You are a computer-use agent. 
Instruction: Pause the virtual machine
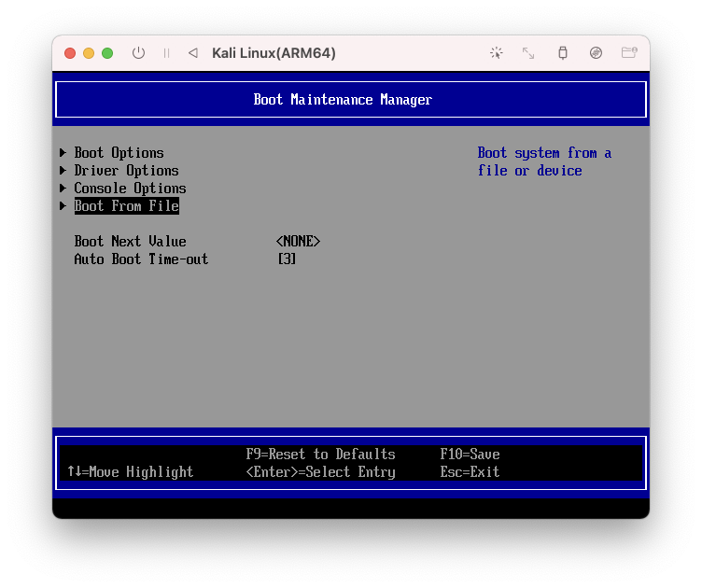[x=166, y=53]
